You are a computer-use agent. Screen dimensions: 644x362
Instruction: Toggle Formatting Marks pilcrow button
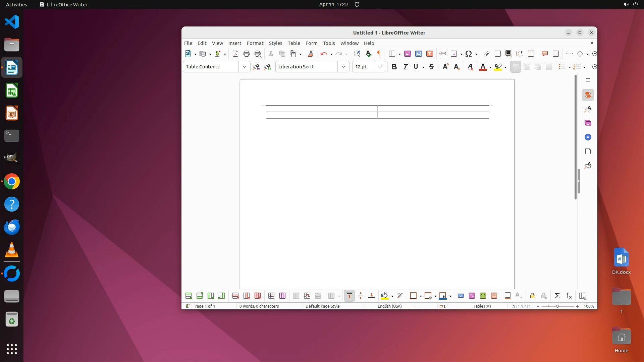379,54
